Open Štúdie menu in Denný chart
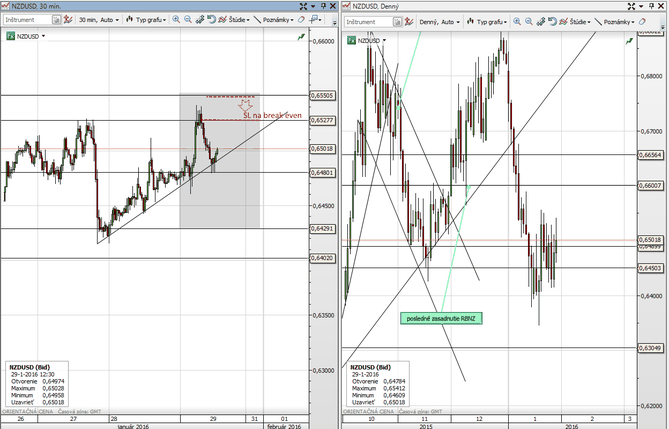The image size is (669, 429). [575, 22]
